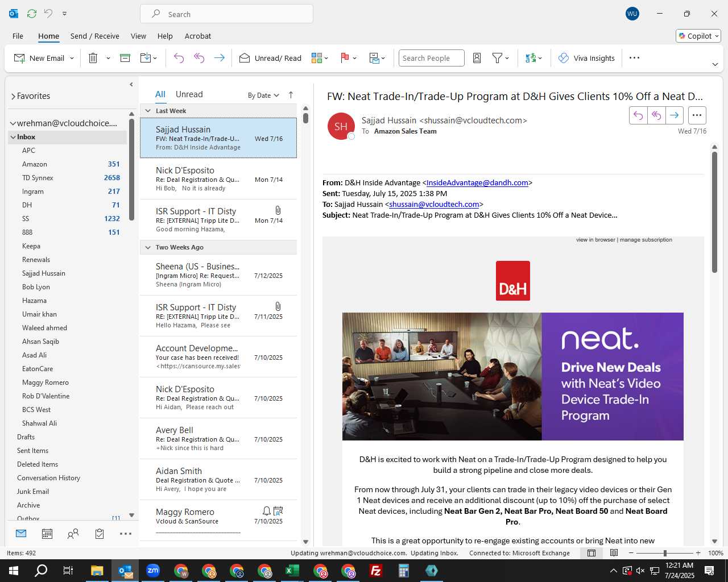Click Reply All in reading pane header
The height and width of the screenshot is (582, 728).
pos(656,115)
